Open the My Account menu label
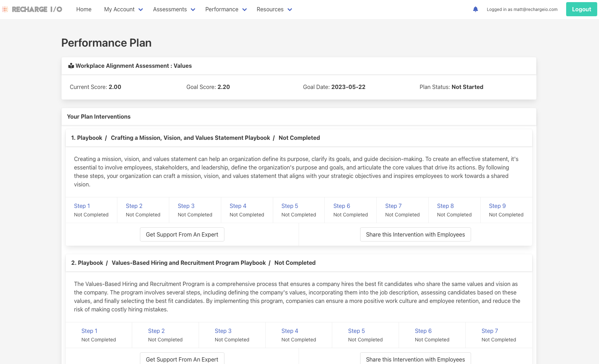Image resolution: width=599 pixels, height=364 pixels. (x=119, y=9)
